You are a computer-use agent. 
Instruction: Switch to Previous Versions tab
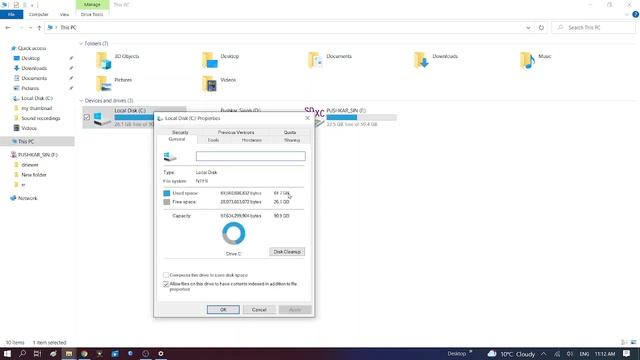coord(236,132)
